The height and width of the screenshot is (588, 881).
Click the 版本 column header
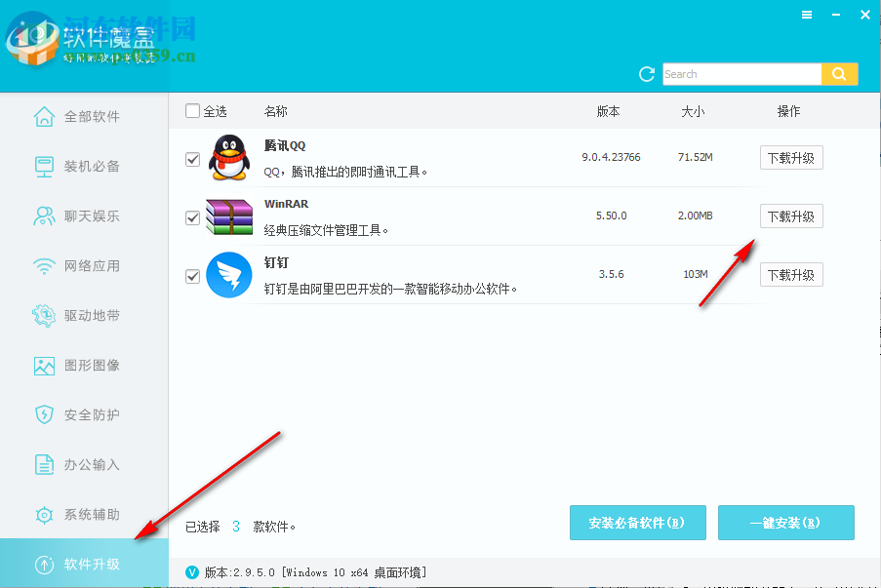click(x=609, y=111)
